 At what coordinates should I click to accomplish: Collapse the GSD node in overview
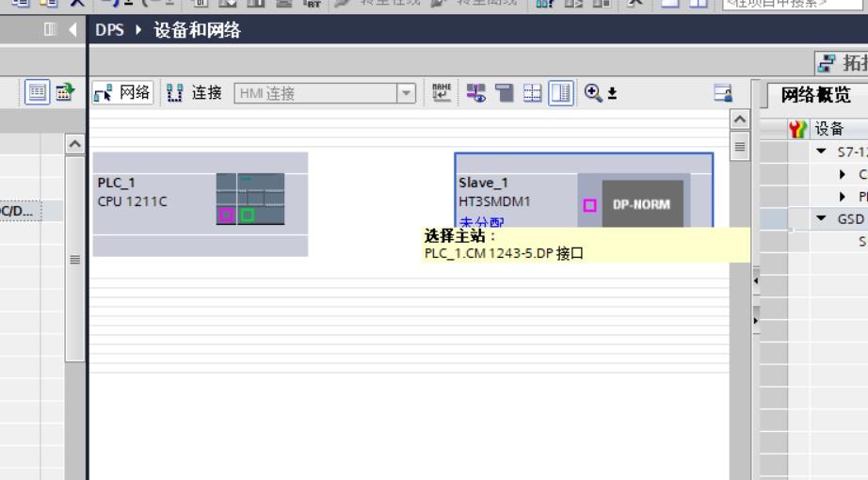tap(822, 218)
